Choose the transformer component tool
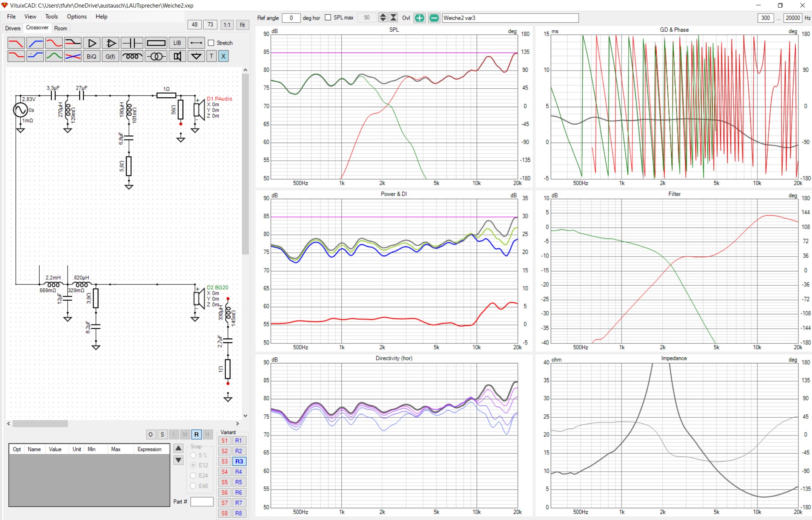This screenshot has width=812, height=520. (156, 56)
